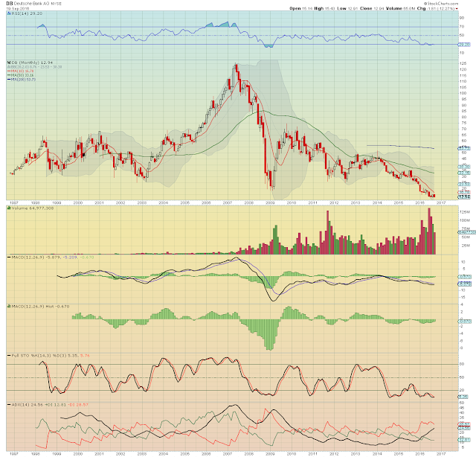The width and height of the screenshot is (476, 457).
Task: Click the DB (Monthly) 12.94 legend text
Action: click(32, 63)
